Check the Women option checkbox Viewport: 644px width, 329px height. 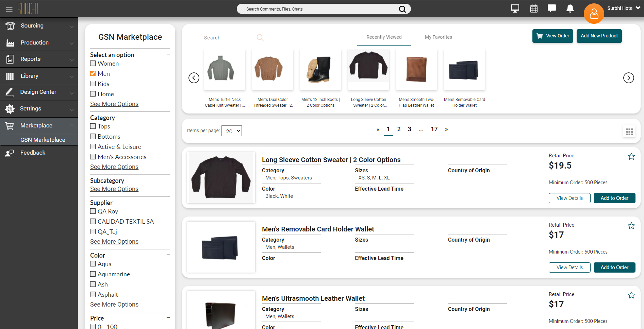click(x=93, y=63)
